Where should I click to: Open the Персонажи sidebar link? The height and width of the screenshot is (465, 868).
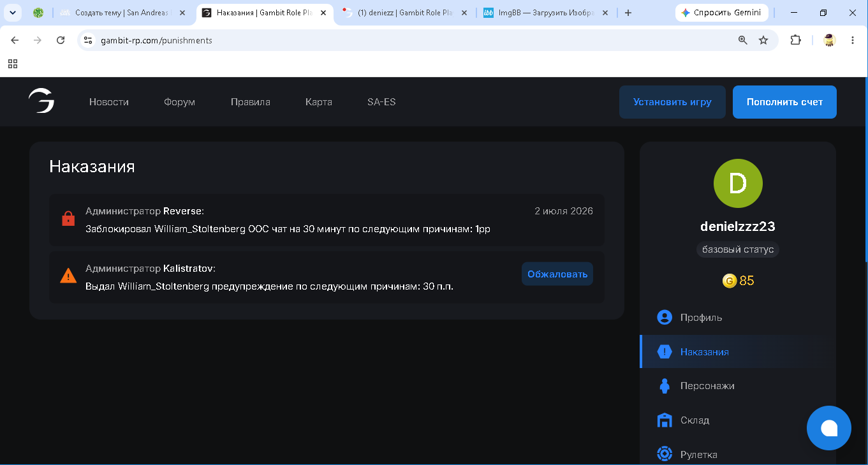707,386
